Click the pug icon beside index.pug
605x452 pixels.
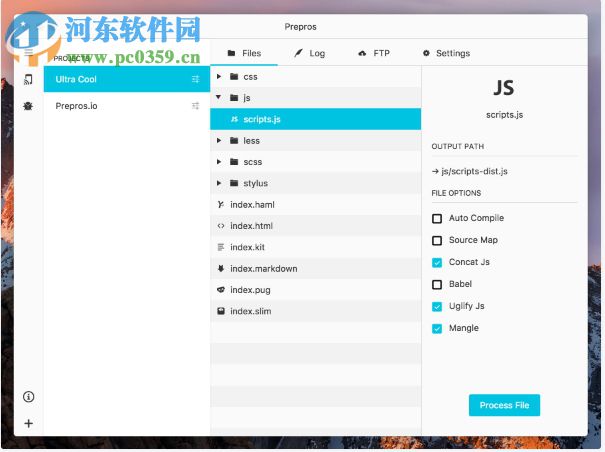pos(221,289)
